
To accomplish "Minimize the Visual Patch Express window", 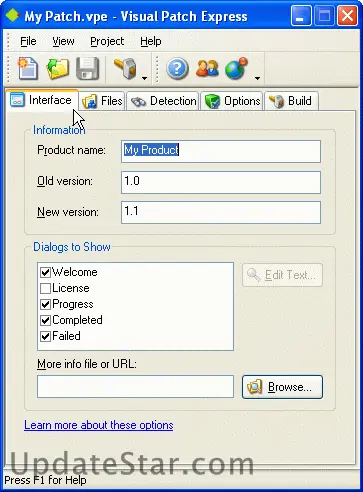I will click(301, 16).
